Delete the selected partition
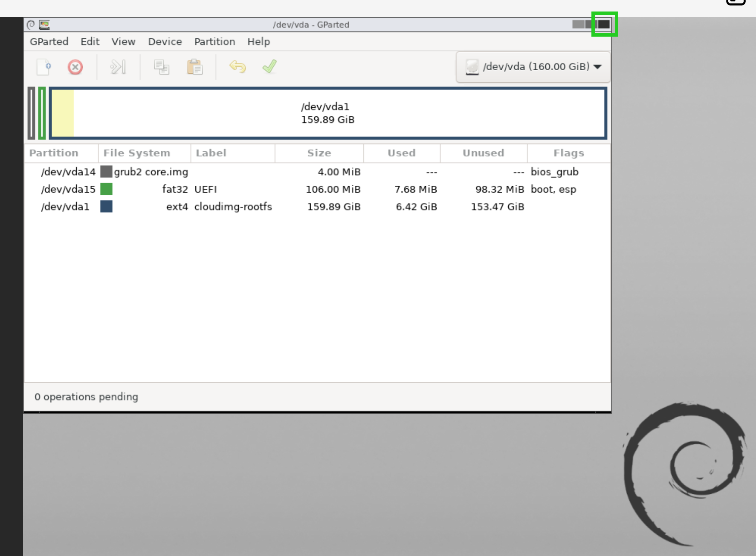Screen dimensions: 756x556 pos(75,67)
